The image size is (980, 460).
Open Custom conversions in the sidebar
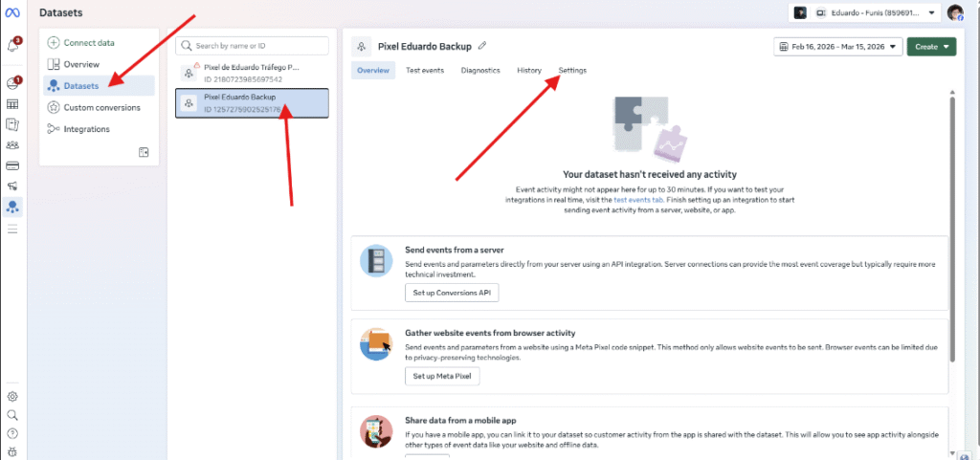click(x=101, y=107)
